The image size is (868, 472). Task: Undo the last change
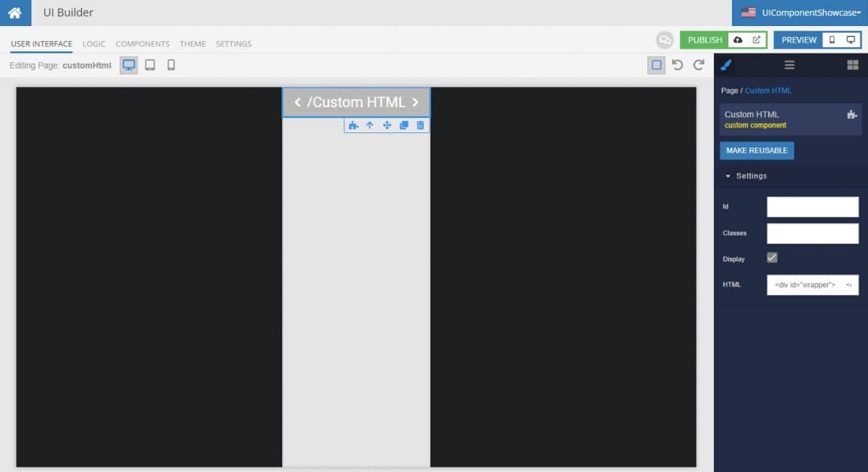click(678, 64)
